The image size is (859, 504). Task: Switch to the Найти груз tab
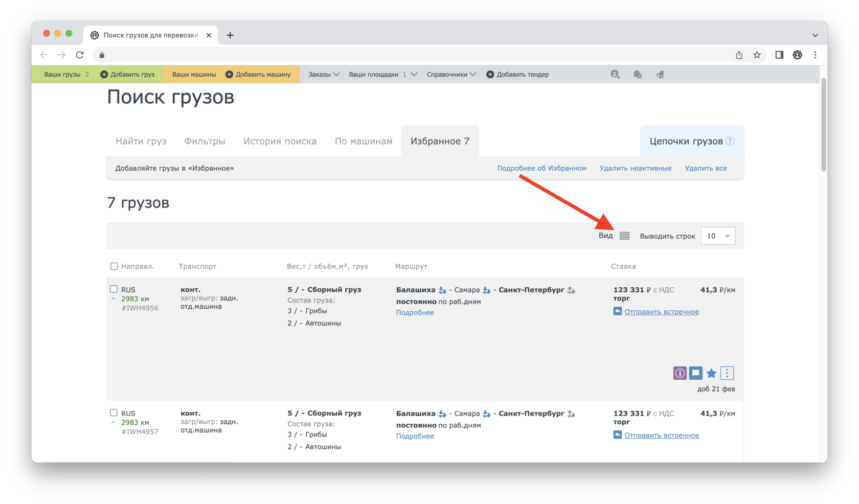141,141
